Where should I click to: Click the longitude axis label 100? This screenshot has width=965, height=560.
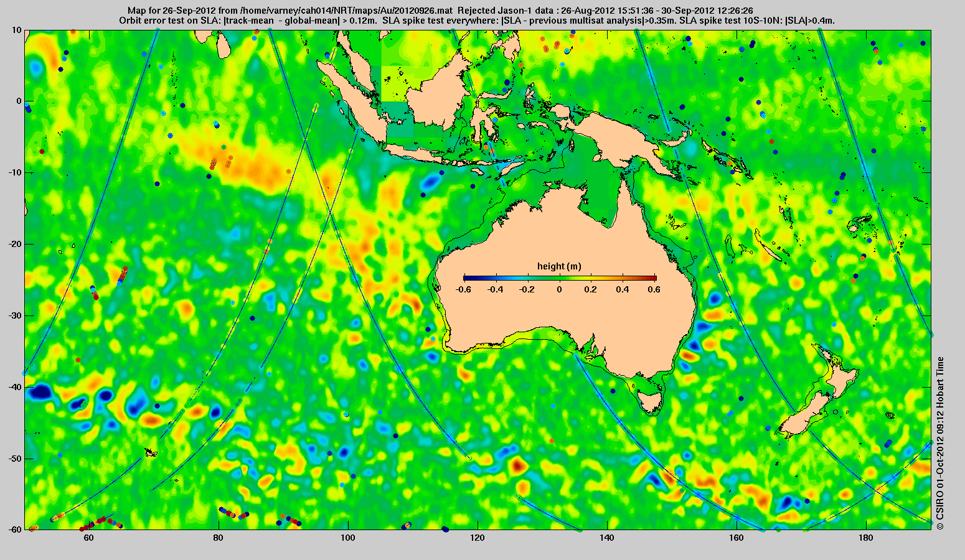coord(347,538)
